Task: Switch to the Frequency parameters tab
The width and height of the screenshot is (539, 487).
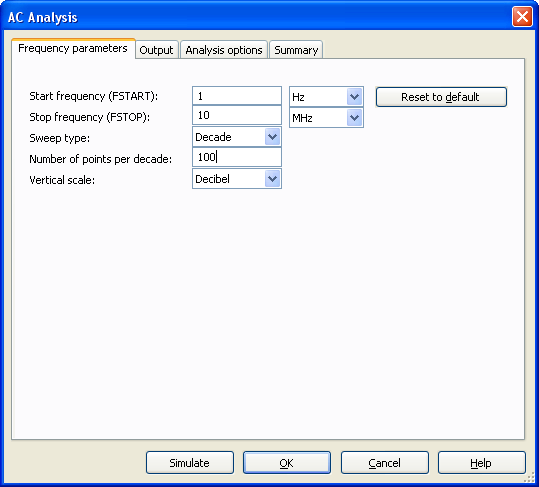Action: [73, 48]
